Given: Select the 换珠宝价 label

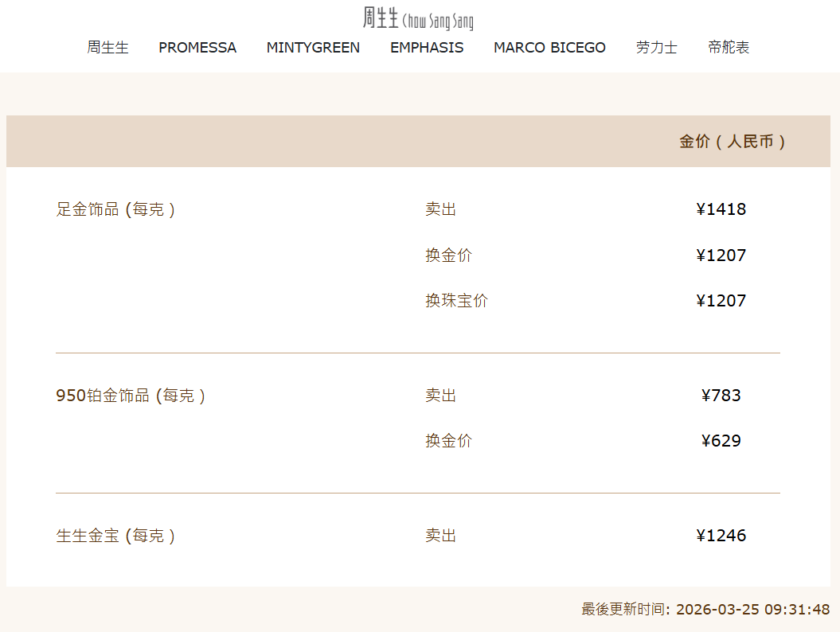Looking at the screenshot, I should pos(456,301).
